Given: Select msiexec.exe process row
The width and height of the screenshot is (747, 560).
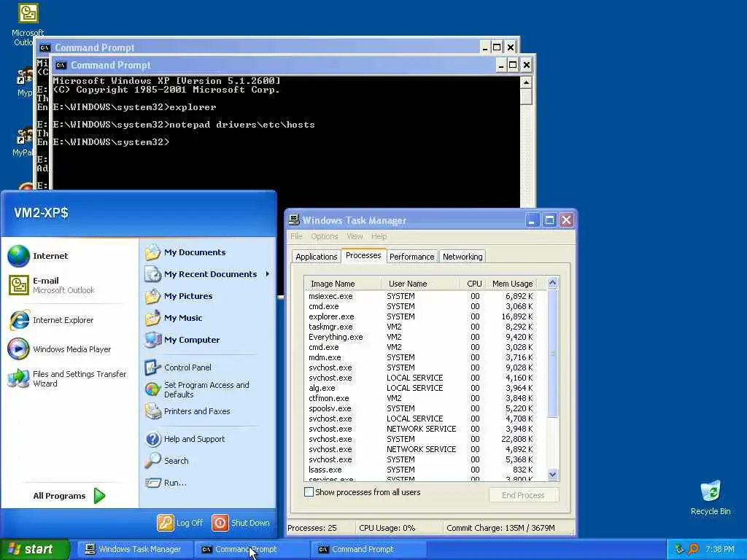Looking at the screenshot, I should (421, 296).
